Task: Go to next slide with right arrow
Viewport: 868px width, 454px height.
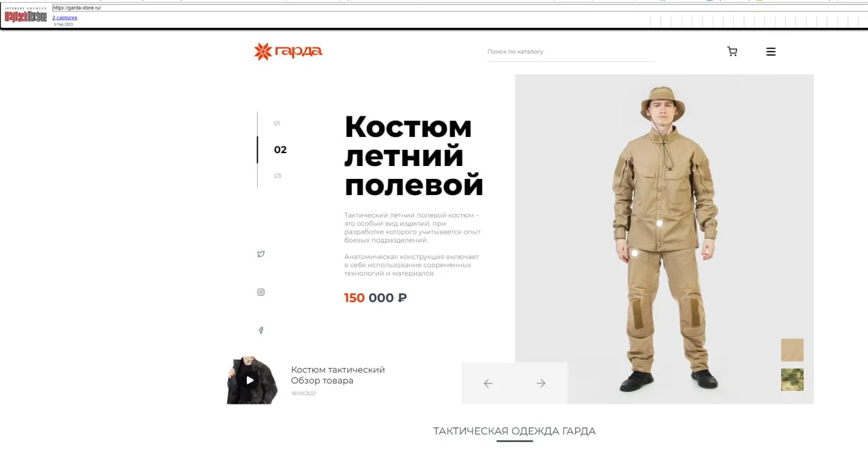Action: click(x=541, y=383)
